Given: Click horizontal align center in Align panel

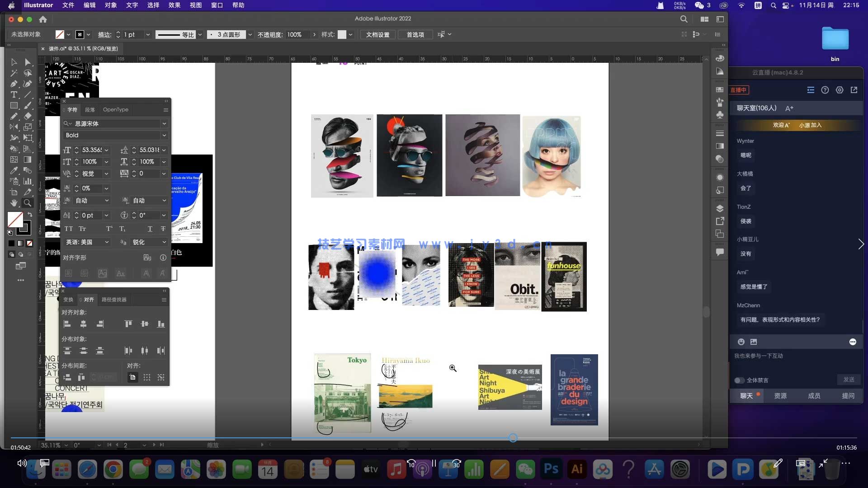Looking at the screenshot, I should tap(83, 324).
